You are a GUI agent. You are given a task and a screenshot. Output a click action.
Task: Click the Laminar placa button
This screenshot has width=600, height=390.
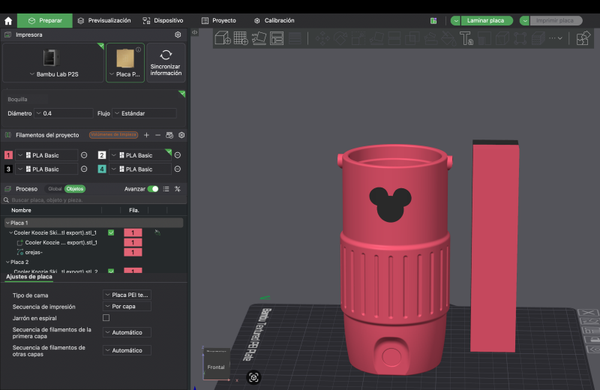click(486, 21)
